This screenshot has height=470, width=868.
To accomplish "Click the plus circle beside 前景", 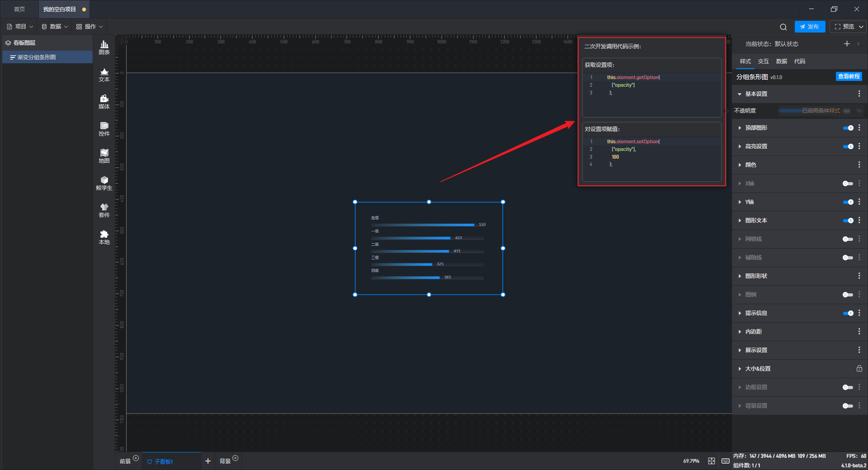I will [x=136, y=458].
